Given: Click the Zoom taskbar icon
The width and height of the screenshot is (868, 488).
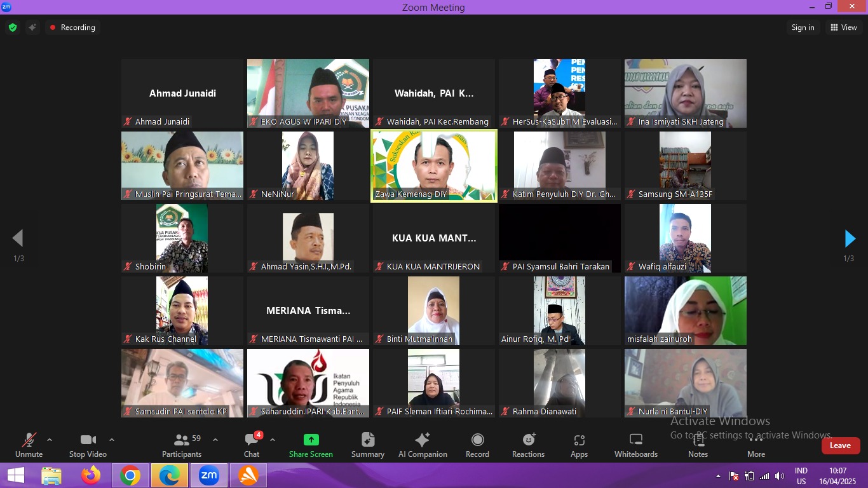Looking at the screenshot, I should click(x=209, y=475).
